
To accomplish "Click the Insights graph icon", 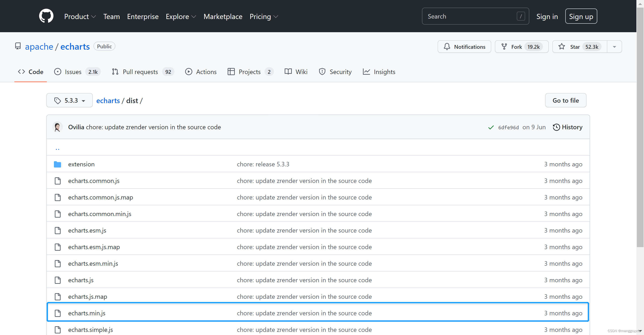I will tap(366, 72).
